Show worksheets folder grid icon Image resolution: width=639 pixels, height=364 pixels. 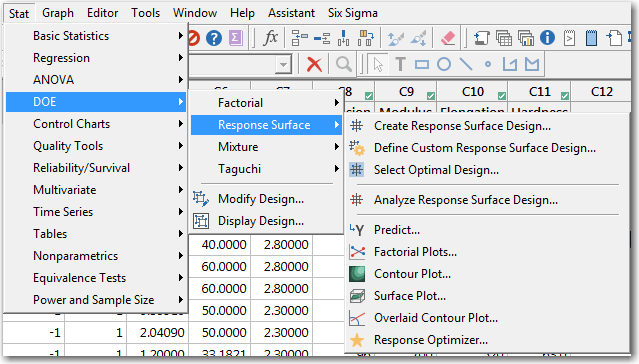tap(504, 38)
